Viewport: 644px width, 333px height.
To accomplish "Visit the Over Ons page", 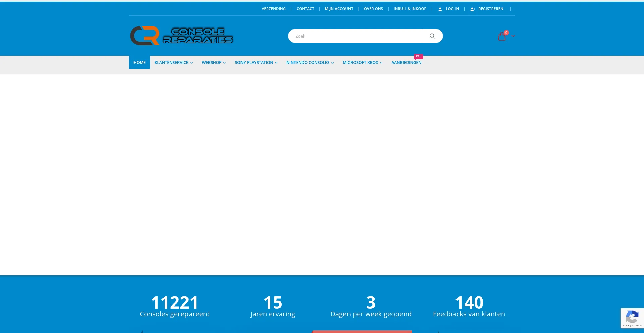I will [x=373, y=9].
